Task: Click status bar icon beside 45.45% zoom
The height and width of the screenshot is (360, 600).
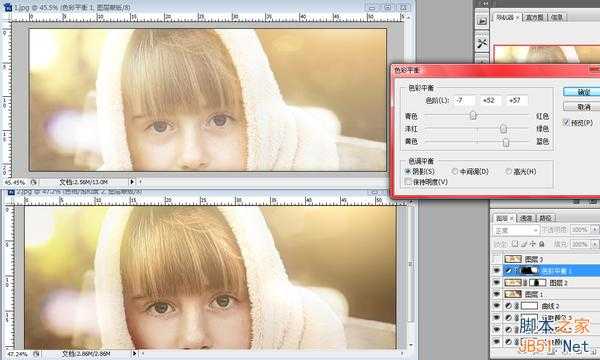Action: 34,182
